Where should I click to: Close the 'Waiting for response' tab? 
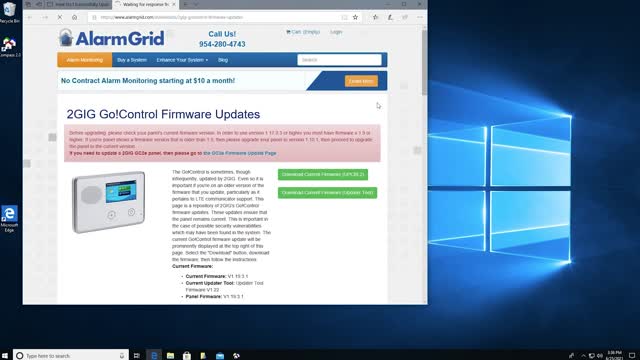coord(174,4)
